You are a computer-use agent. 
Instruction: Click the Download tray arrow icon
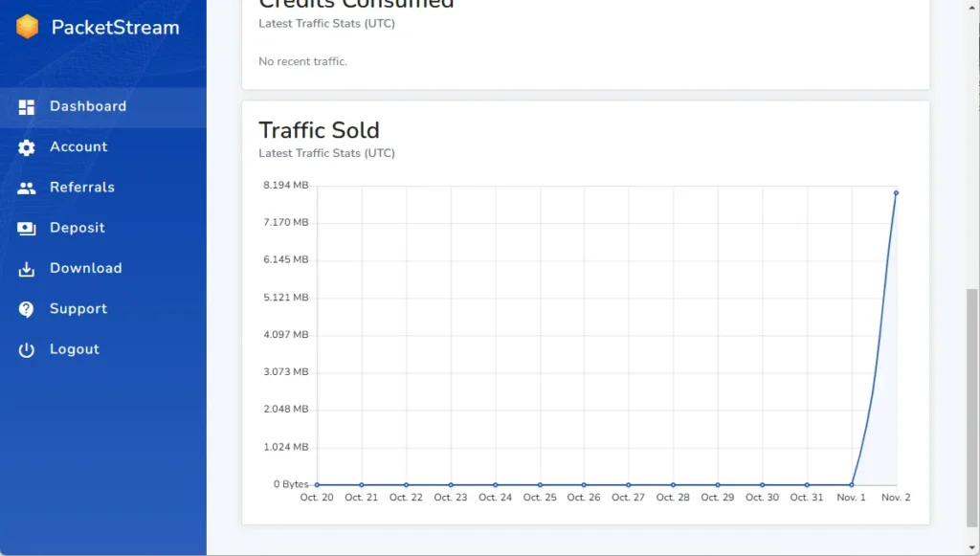26,269
